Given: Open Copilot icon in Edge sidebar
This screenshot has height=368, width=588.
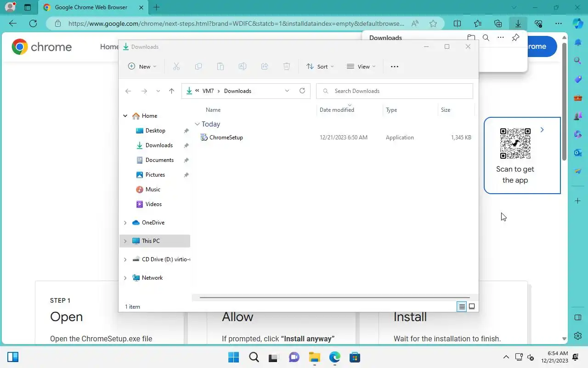Looking at the screenshot, I should (x=578, y=23).
